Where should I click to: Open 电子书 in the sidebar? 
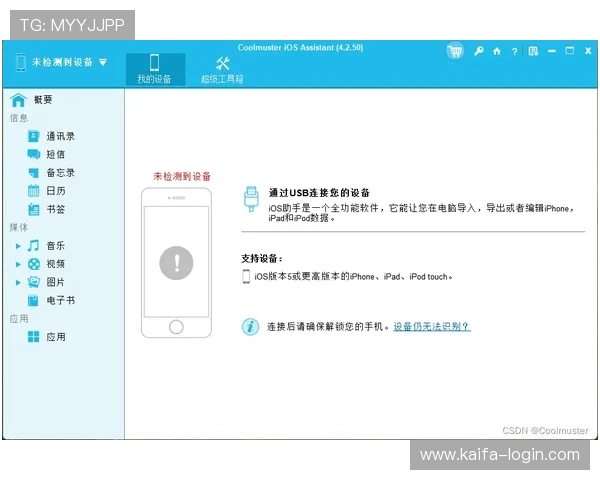[60, 300]
